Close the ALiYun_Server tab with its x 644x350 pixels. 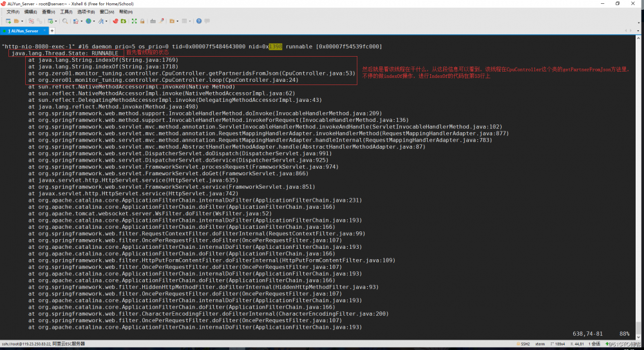pos(44,30)
